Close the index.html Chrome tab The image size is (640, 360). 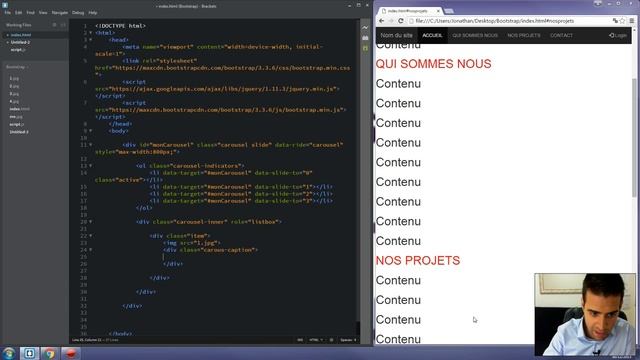coord(438,11)
